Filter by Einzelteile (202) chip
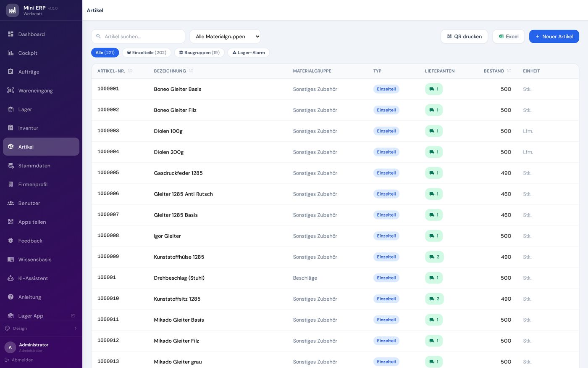The image size is (588, 368). click(x=147, y=53)
